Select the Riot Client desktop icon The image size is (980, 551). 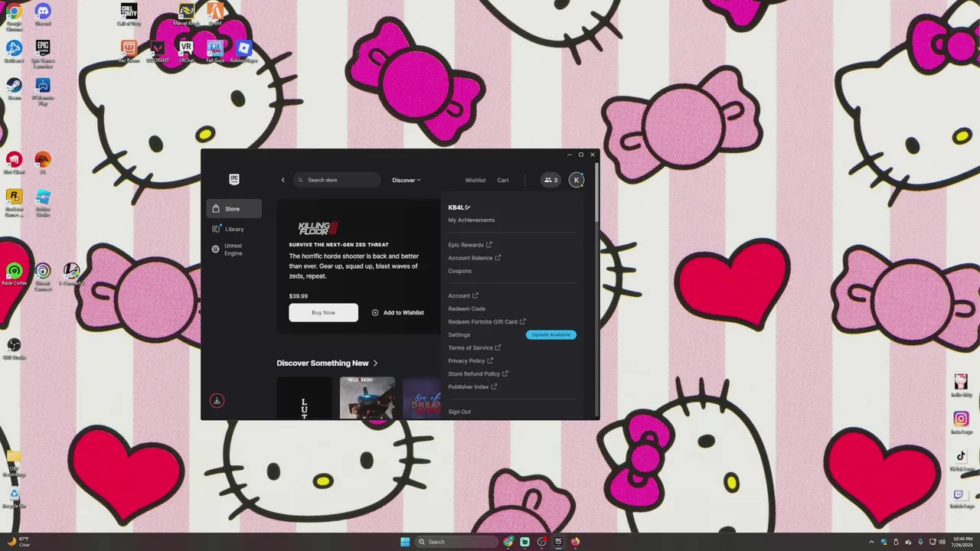point(14,163)
